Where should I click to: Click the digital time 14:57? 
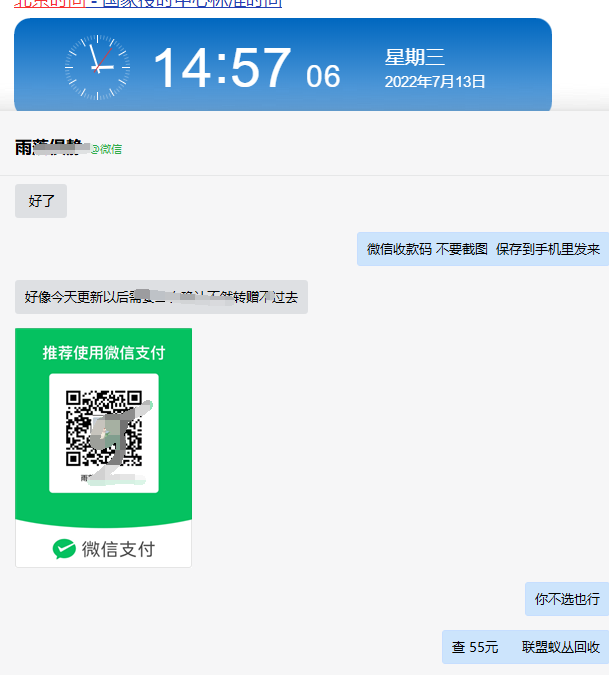click(x=221, y=69)
